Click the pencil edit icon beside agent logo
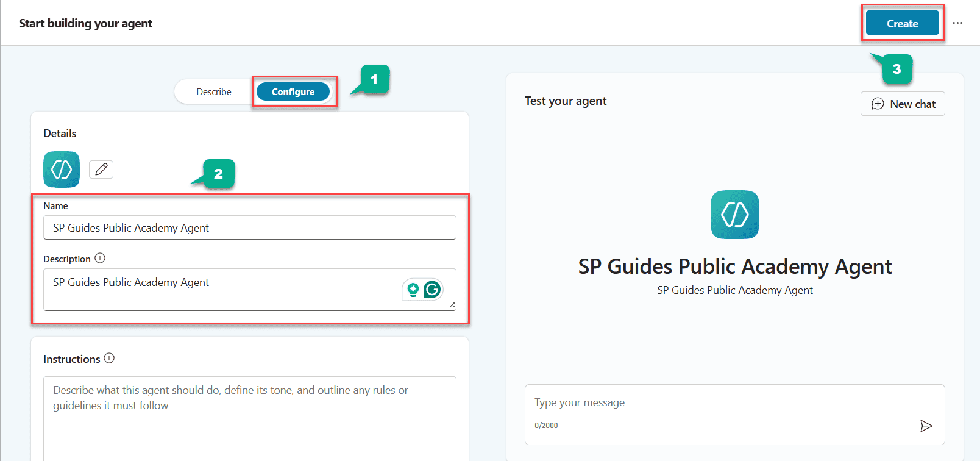The width and height of the screenshot is (980, 461). tap(101, 169)
